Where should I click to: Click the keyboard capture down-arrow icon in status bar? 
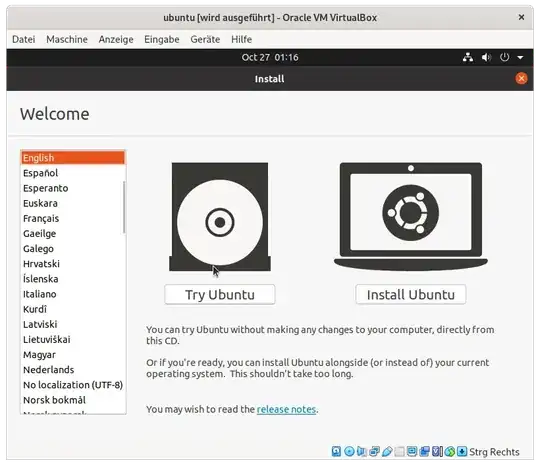coord(462,451)
